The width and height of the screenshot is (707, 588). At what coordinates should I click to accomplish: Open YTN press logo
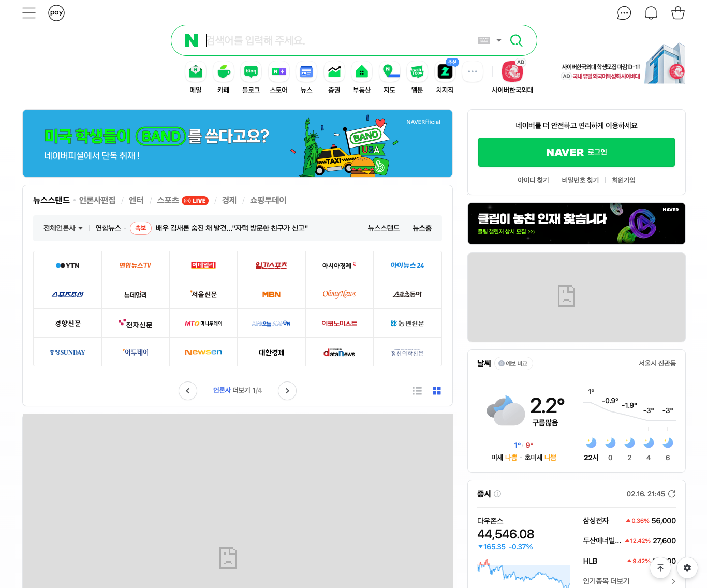(67, 266)
